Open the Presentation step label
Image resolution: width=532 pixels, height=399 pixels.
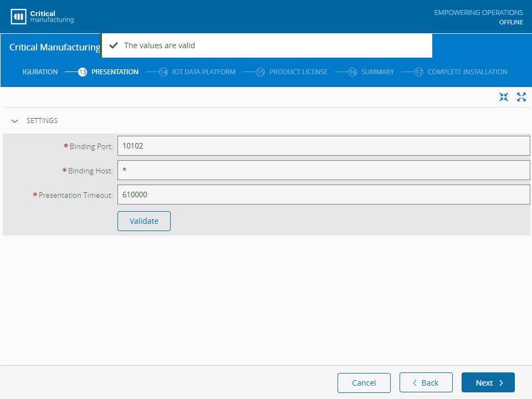(115, 72)
